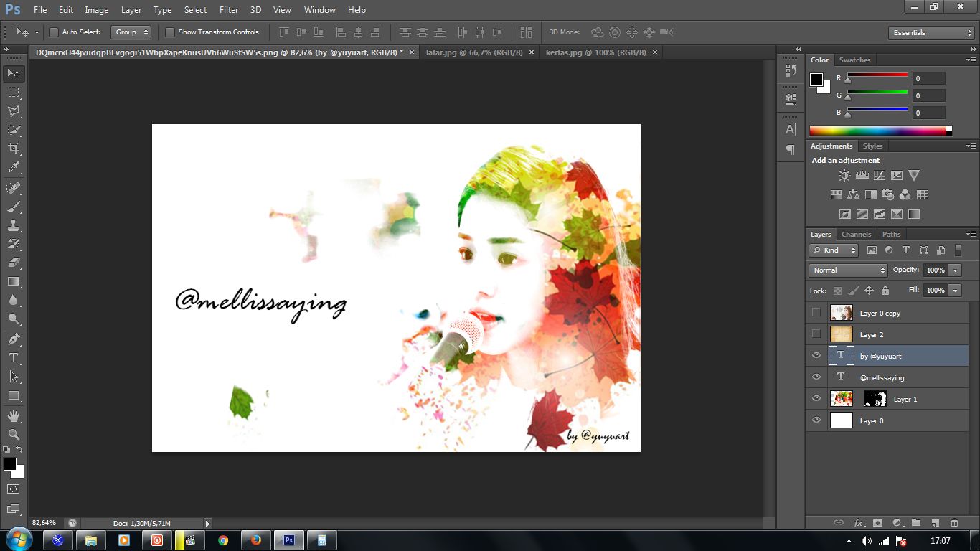Open the Layers panel options menu

971,235
